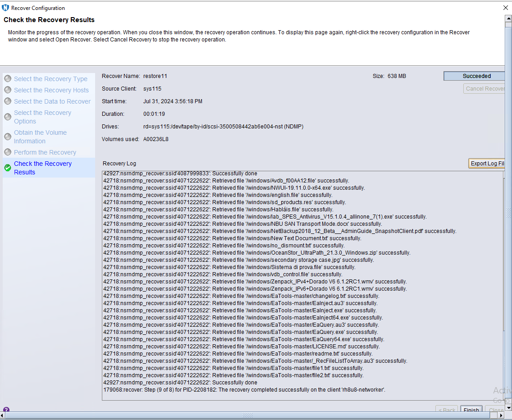The image size is (512, 420).
Task: Click the NetWorker app icon in title bar
Action: pyautogui.click(x=5, y=8)
